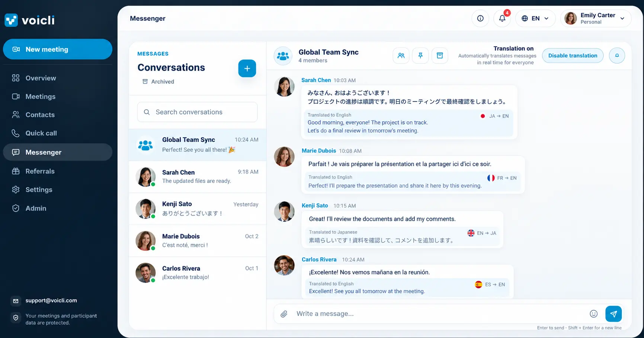Click support@voicli.com email link
The image size is (644, 338).
pyautogui.click(x=51, y=300)
